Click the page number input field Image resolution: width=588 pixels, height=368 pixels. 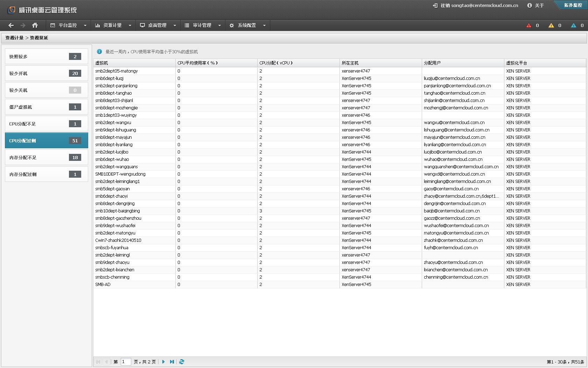pyautogui.click(x=126, y=362)
